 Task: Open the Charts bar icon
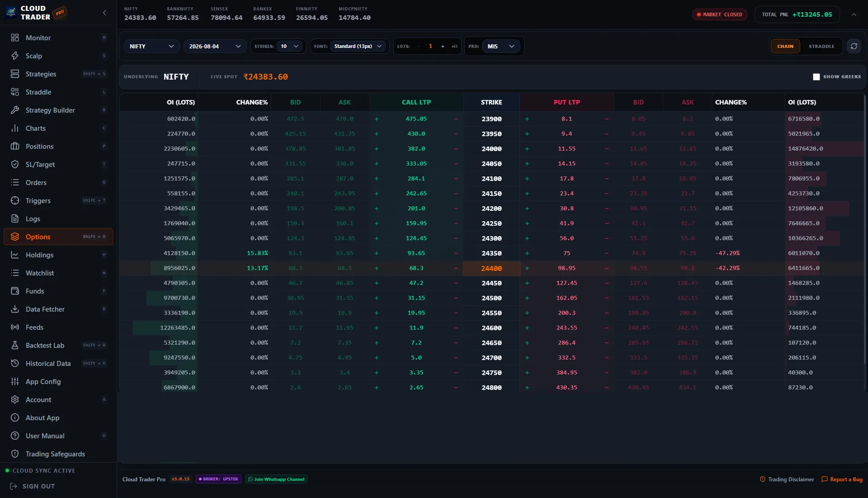[15, 128]
